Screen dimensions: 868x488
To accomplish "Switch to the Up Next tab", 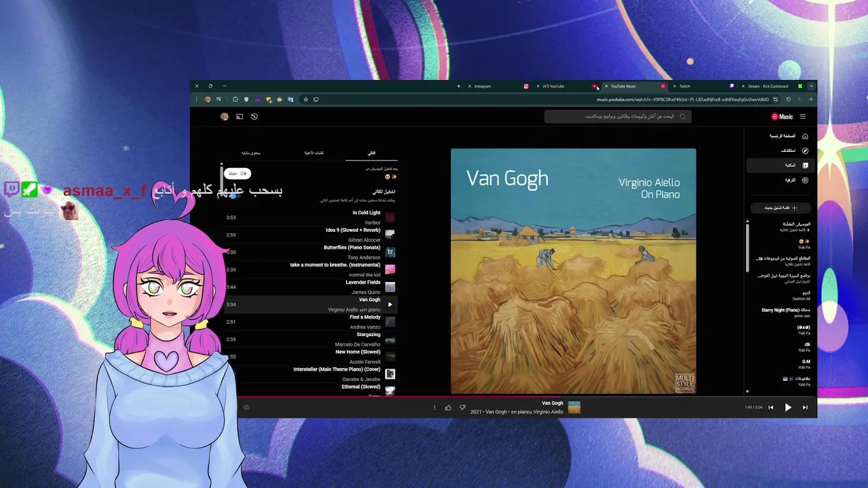I will click(x=372, y=153).
